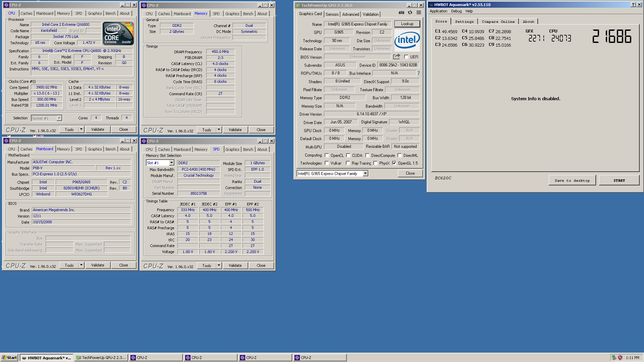Click the Serial Number 8501375B field
644x362 pixels.
tap(199, 193)
